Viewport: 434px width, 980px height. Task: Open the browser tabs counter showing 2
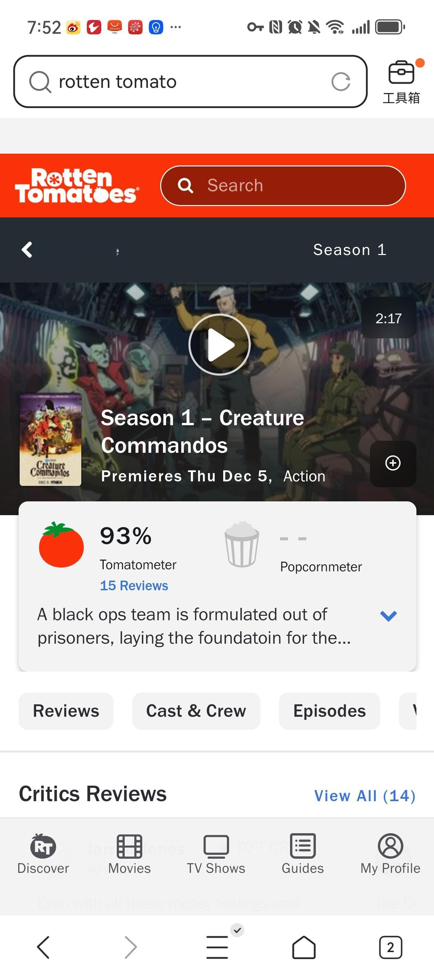390,947
